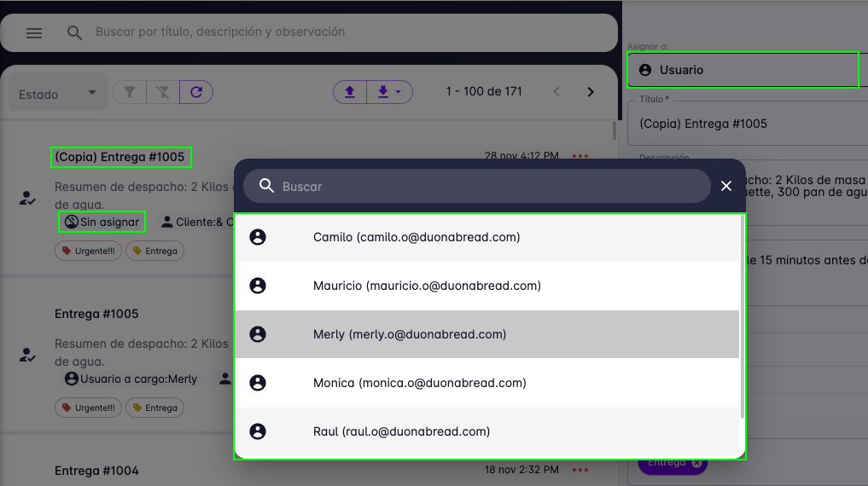
Task: Click the upload arrow icon
Action: 350,92
